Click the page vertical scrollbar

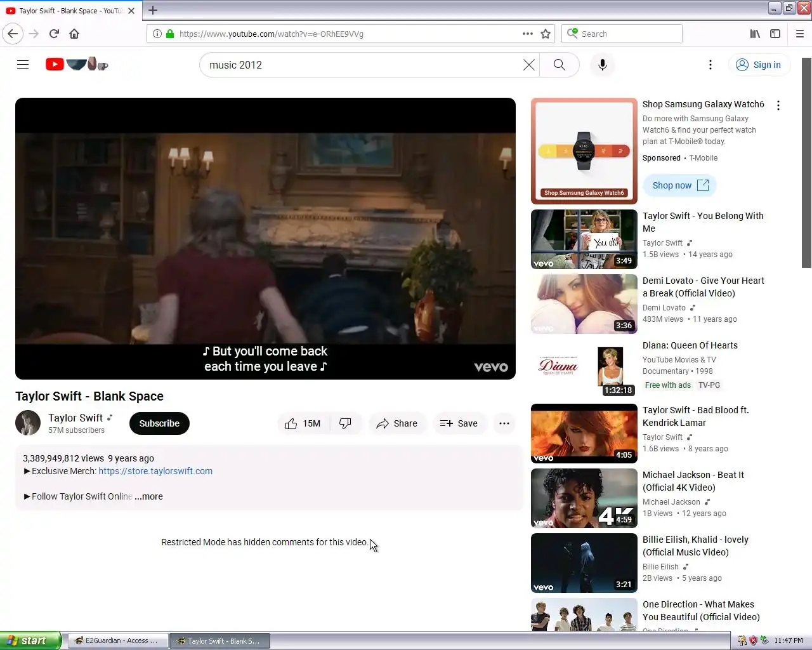806,162
